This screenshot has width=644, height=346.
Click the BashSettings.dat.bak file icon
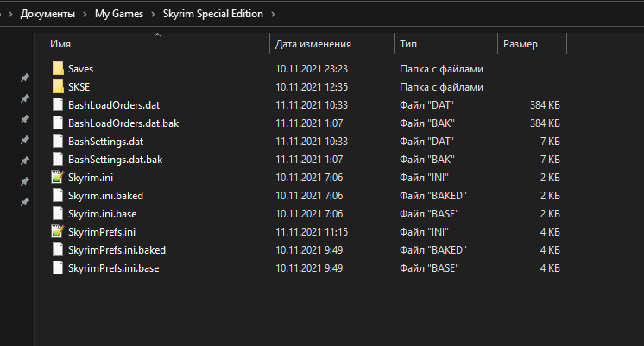coord(58,159)
